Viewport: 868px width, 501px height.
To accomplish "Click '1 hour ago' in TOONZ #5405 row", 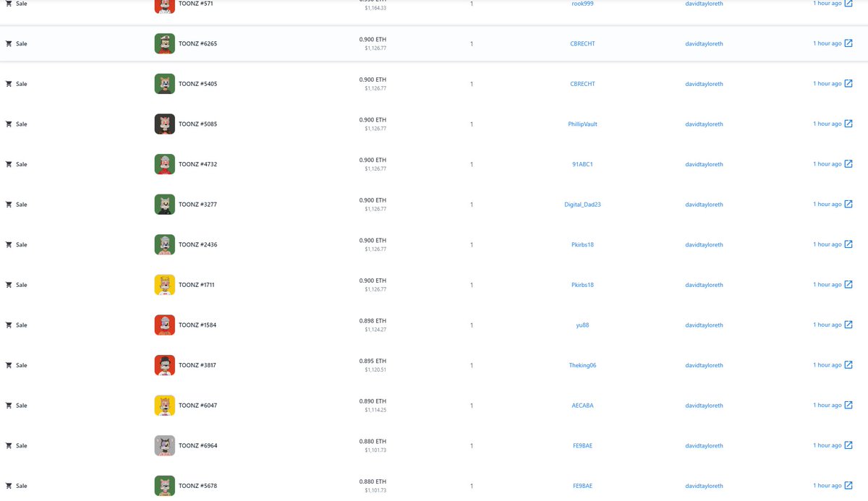I will (827, 84).
